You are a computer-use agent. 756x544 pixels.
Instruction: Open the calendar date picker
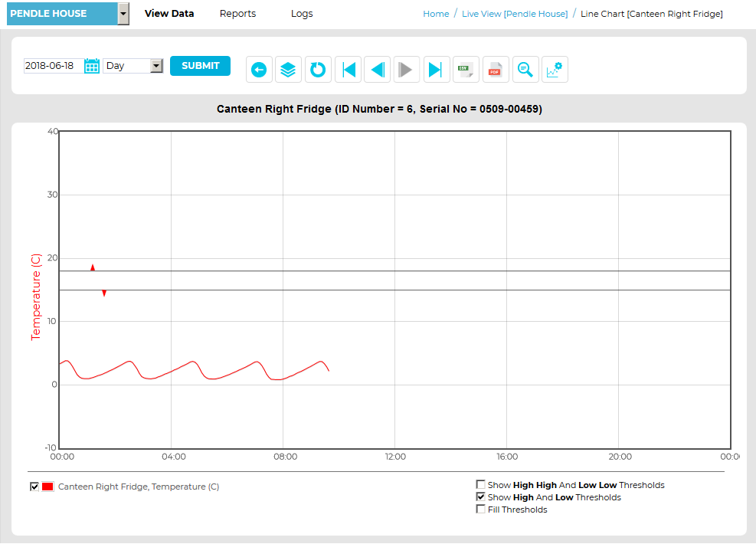[92, 66]
